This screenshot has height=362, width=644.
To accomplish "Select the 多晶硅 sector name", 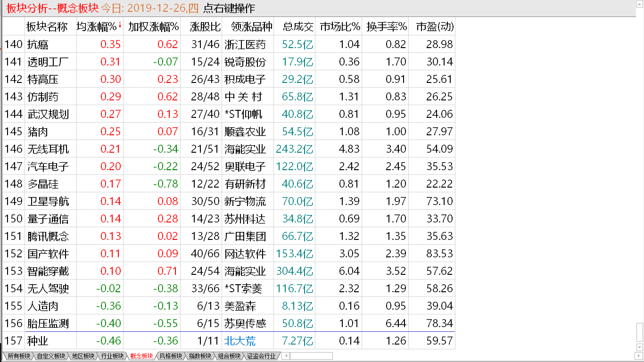I will coord(43,184).
